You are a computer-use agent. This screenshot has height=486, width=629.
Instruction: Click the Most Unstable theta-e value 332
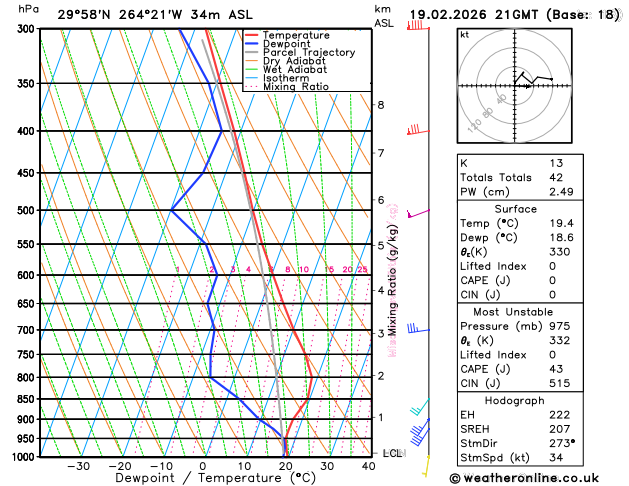click(x=560, y=340)
